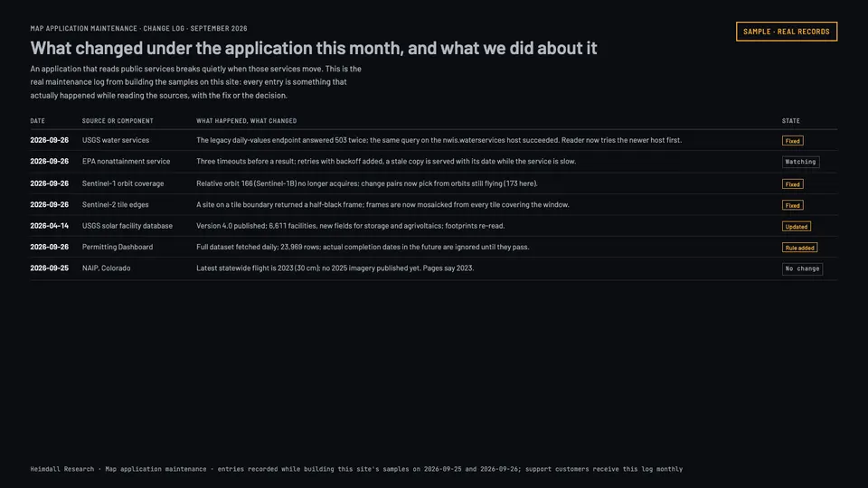This screenshot has height=488, width=868.
Task: Select the Sentinel-2 tile edges source cell
Action: (x=115, y=205)
